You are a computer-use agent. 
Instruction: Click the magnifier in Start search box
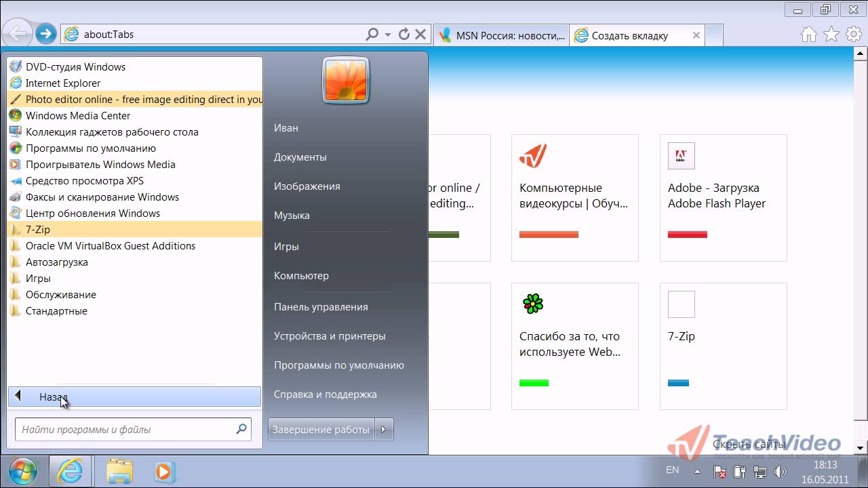[241, 429]
